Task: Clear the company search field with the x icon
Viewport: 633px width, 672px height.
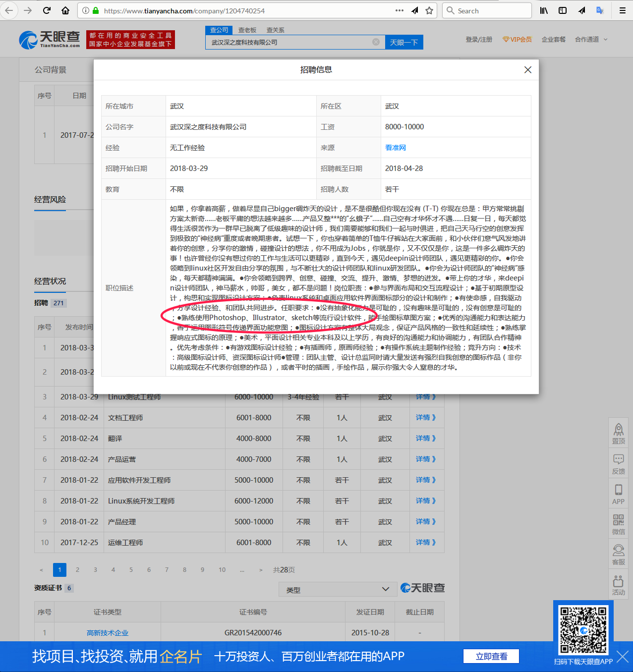Action: coord(376,42)
